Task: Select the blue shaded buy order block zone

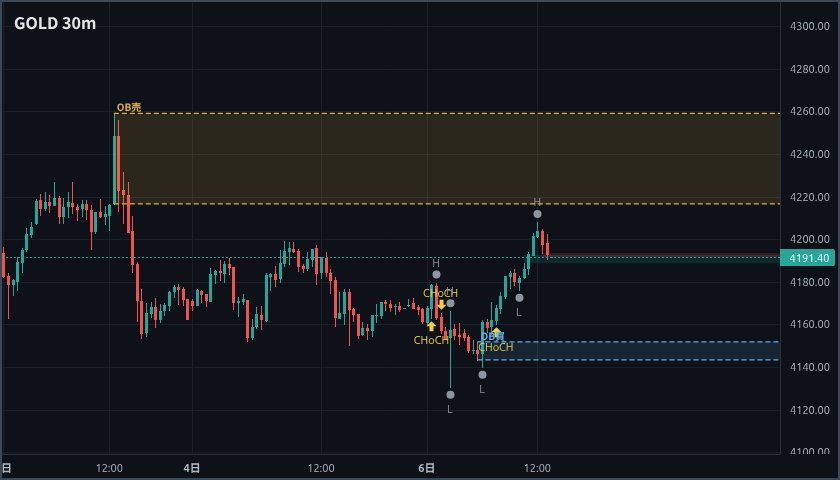Action: 629,351
